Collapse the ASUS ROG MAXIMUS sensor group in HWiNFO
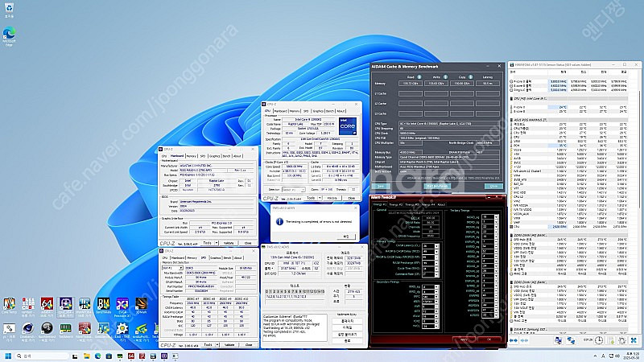Screen dimensions: 644x362 point(512,120)
